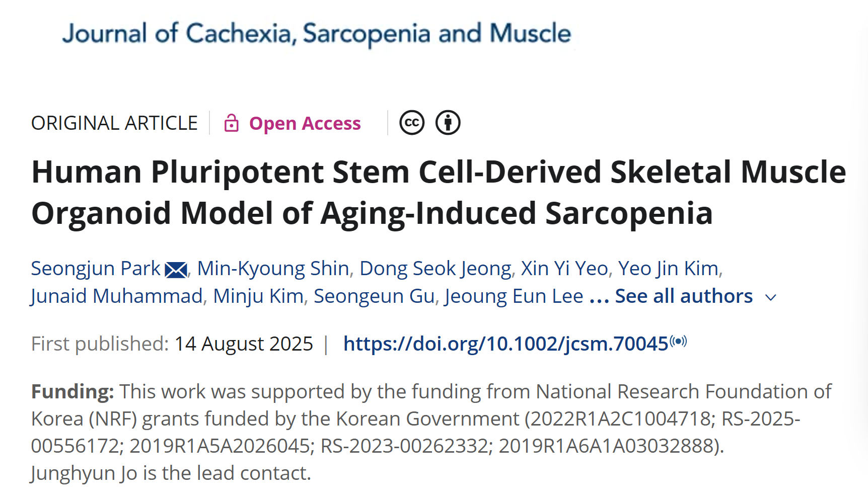Click the Open Access label text
This screenshot has height=503, width=868.
[305, 123]
